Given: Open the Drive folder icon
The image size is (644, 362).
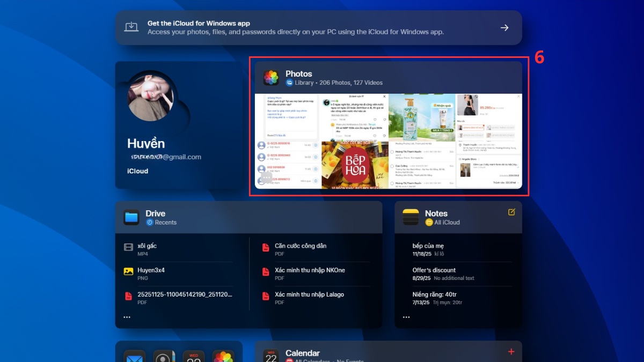Looking at the screenshot, I should (x=131, y=217).
